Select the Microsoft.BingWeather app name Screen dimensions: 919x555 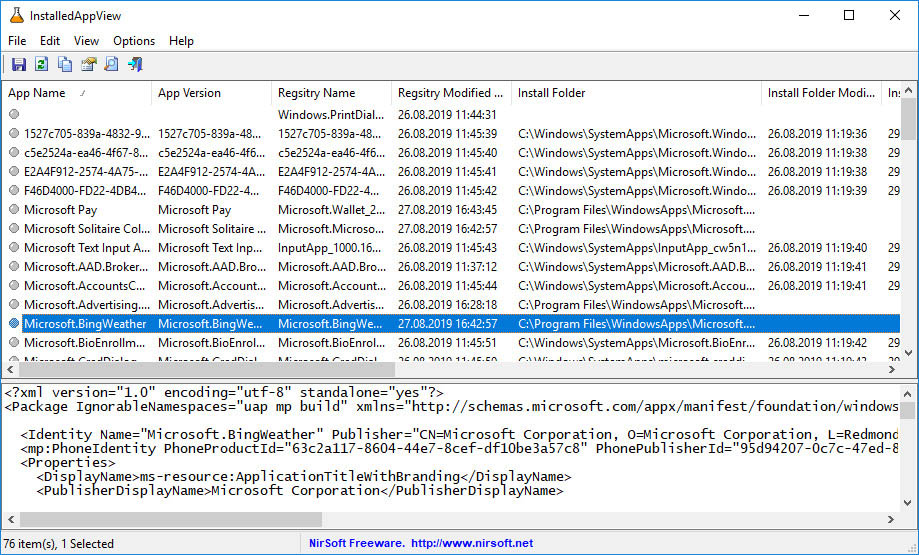pos(85,324)
